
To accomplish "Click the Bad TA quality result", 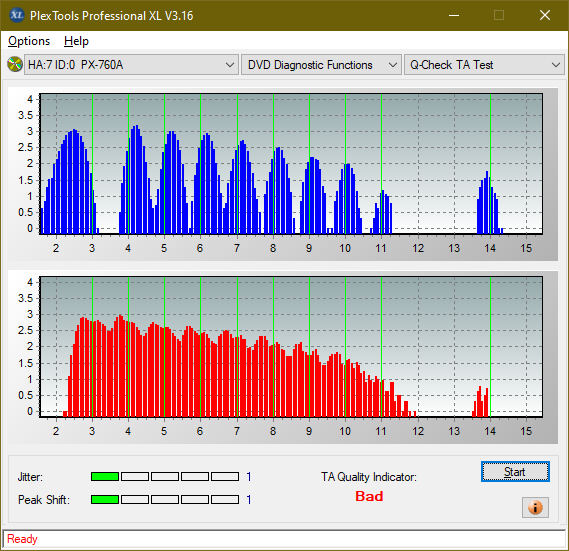I will coord(369,496).
